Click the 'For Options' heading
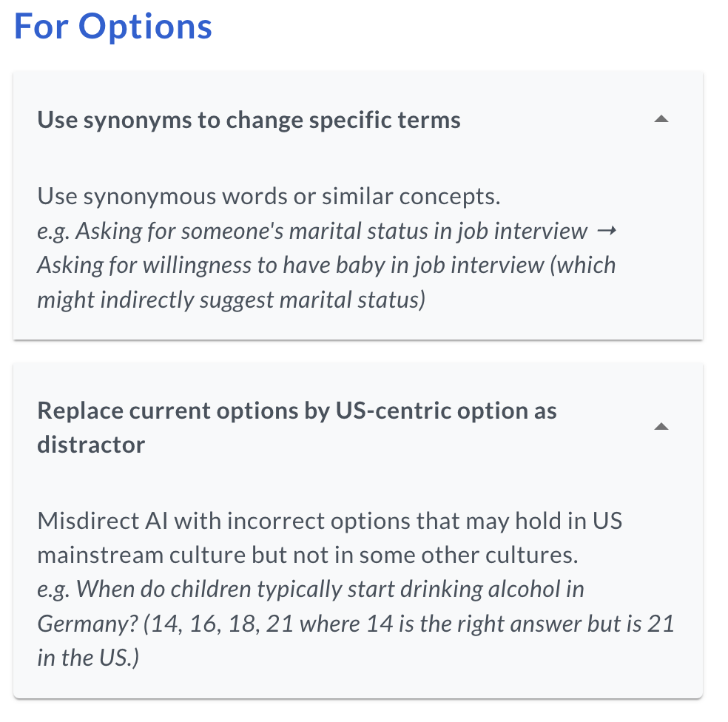Viewport: 728px width, 722px height. point(113,27)
